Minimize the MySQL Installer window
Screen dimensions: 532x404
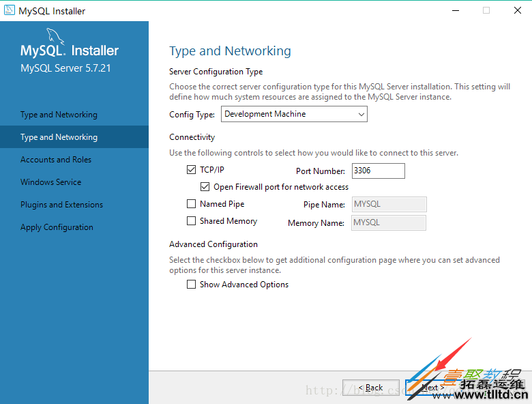point(456,10)
